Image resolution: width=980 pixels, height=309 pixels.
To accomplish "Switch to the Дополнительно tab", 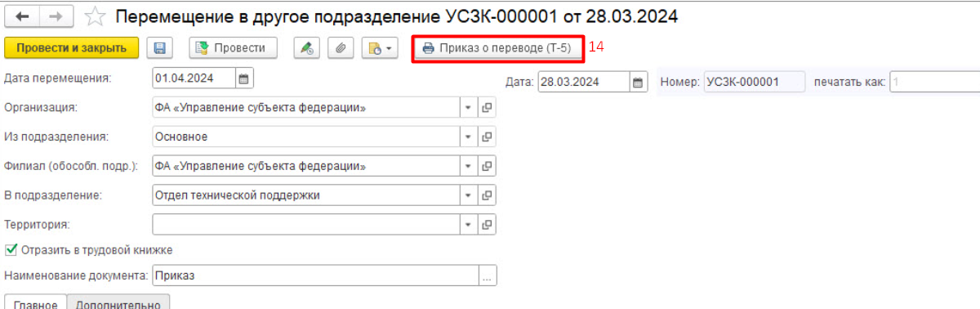I will coord(118,302).
